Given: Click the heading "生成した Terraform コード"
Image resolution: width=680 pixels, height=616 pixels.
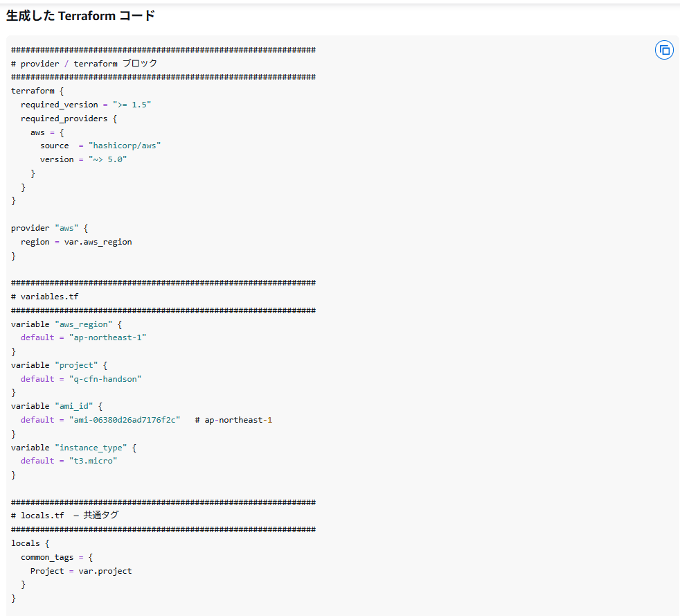Looking at the screenshot, I should click(x=80, y=16).
